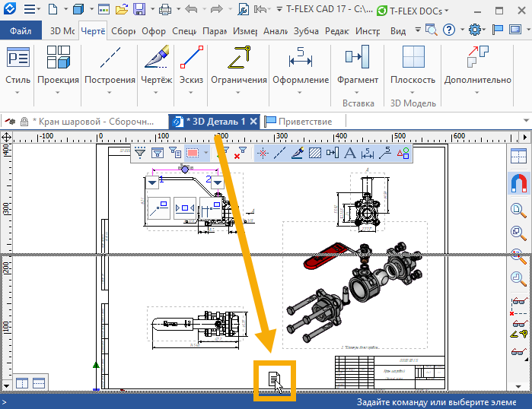Click leader note icon in floating toolbar
Viewport: 532px width, 409px height.
(385, 153)
